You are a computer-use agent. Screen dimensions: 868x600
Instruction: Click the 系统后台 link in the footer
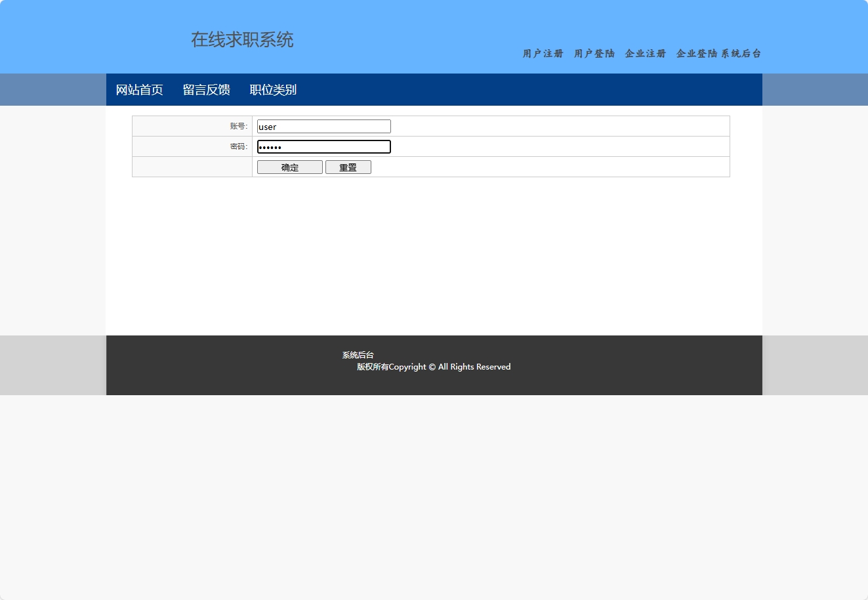(357, 354)
